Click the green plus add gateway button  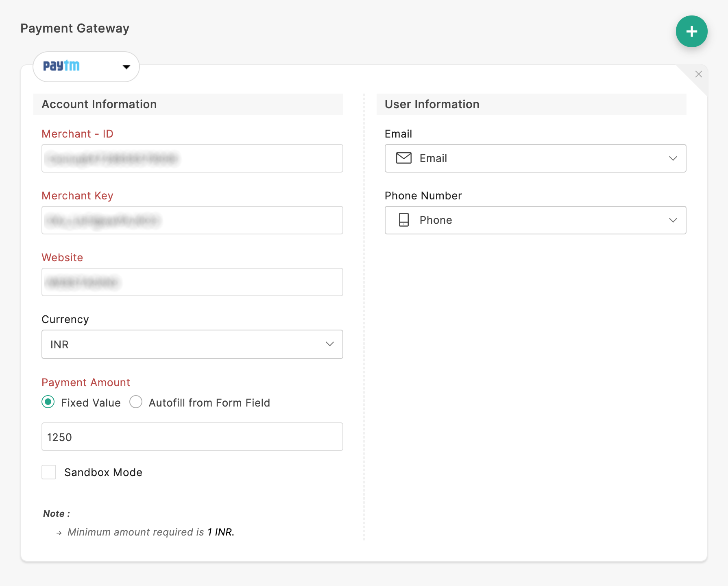coord(691,31)
